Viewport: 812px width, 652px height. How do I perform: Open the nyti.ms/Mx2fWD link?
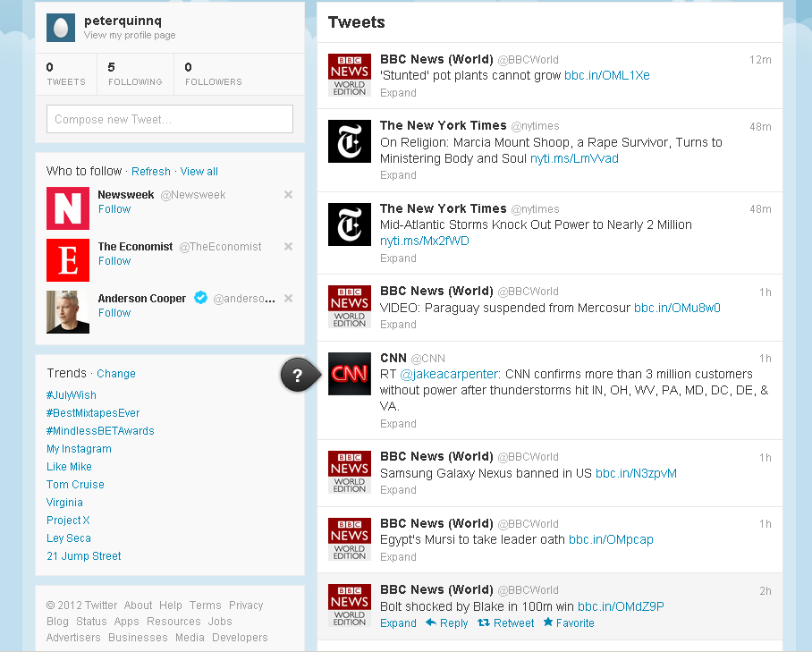pyautogui.click(x=425, y=241)
